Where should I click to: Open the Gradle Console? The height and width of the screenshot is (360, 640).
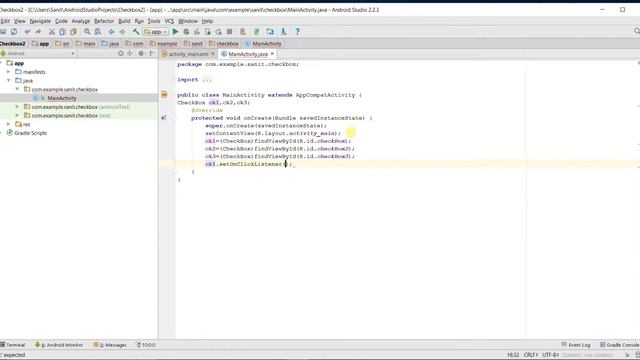coord(619,345)
